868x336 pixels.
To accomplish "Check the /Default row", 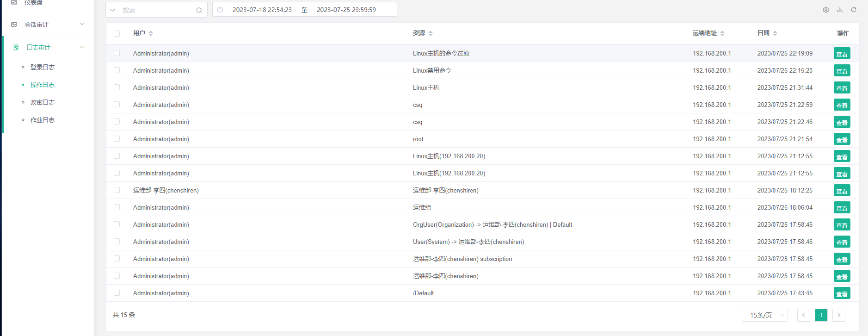I will pyautogui.click(x=117, y=293).
